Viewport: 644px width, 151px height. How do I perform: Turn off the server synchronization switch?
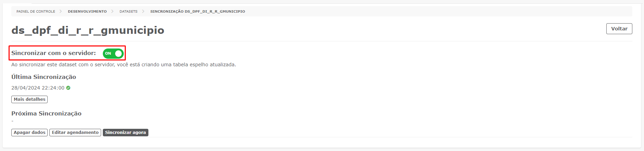[113, 53]
